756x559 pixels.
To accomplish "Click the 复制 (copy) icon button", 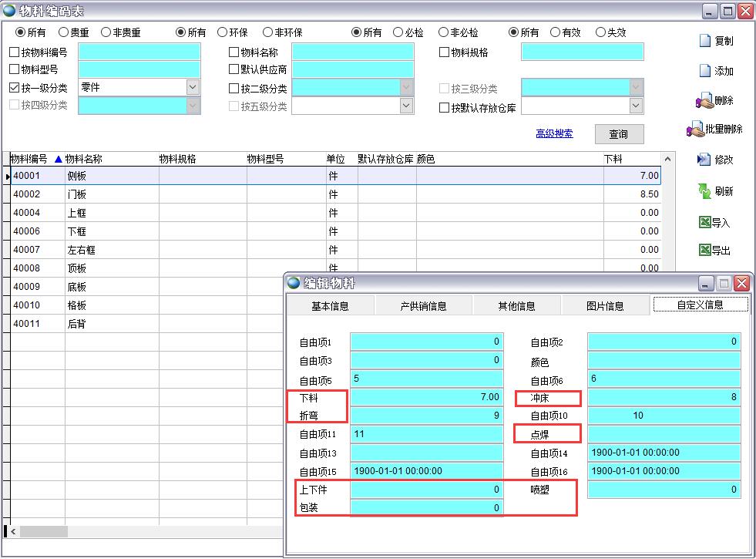I will (x=705, y=41).
